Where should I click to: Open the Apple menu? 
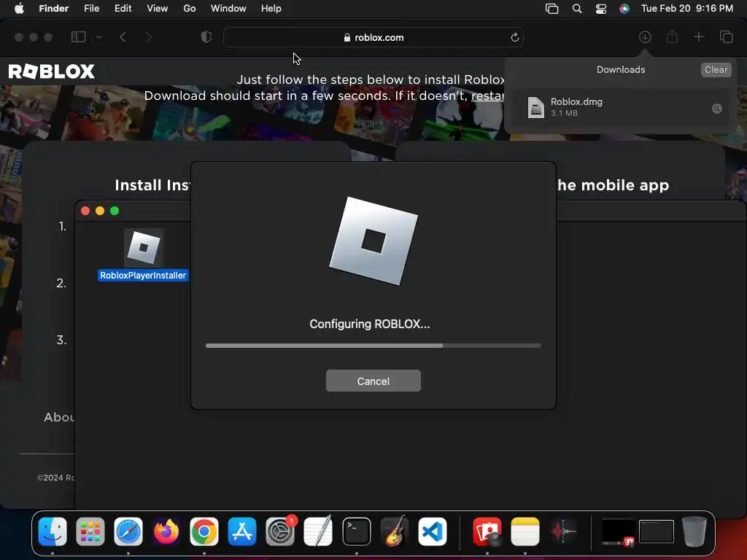pyautogui.click(x=19, y=9)
